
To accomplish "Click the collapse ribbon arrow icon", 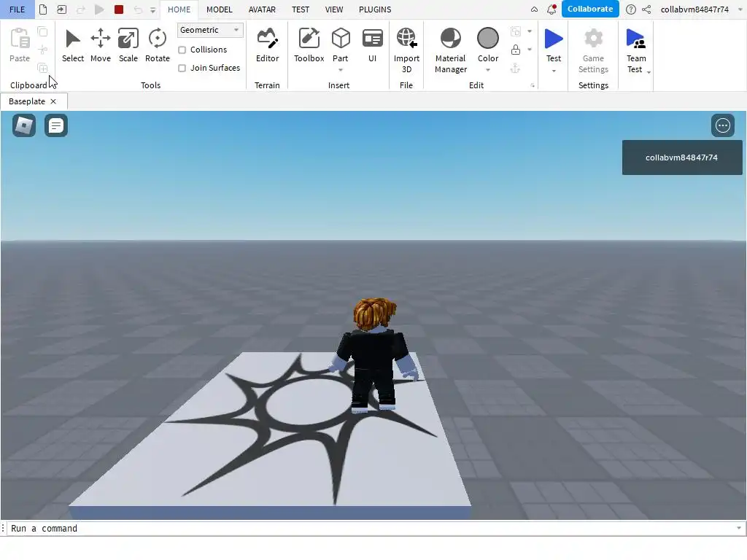I will (534, 9).
